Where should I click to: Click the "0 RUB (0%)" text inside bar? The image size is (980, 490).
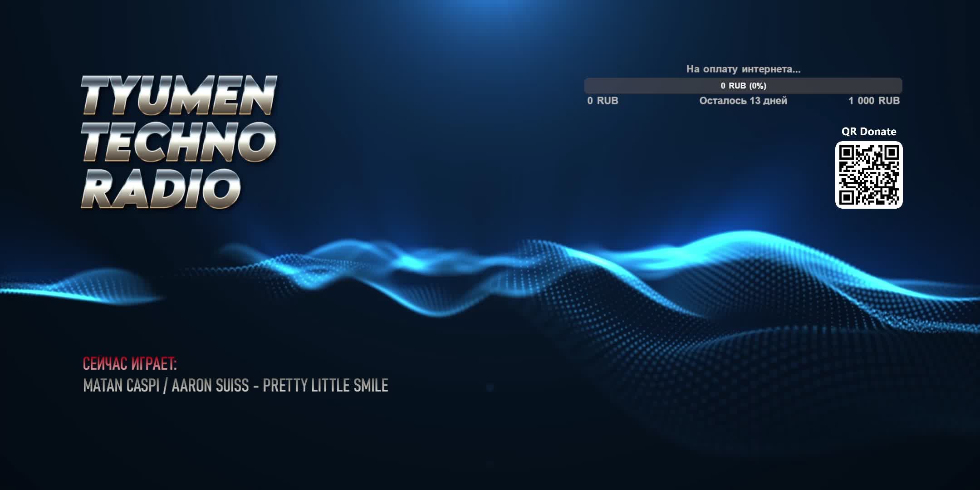(x=743, y=86)
